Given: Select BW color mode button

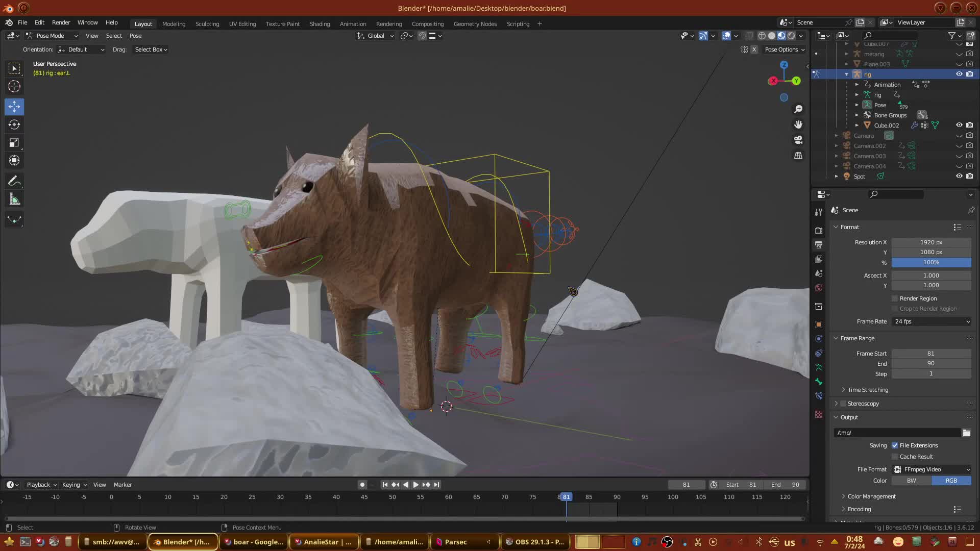Looking at the screenshot, I should click(911, 481).
